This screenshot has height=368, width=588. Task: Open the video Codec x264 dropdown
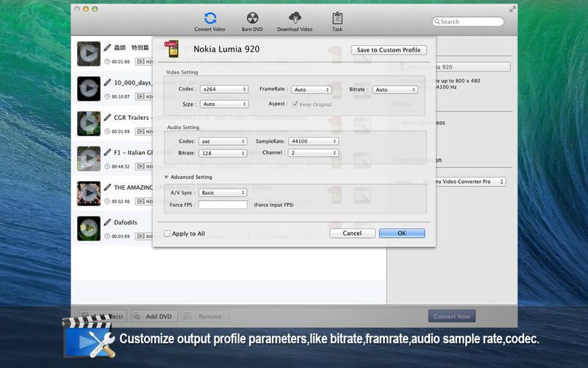[223, 90]
